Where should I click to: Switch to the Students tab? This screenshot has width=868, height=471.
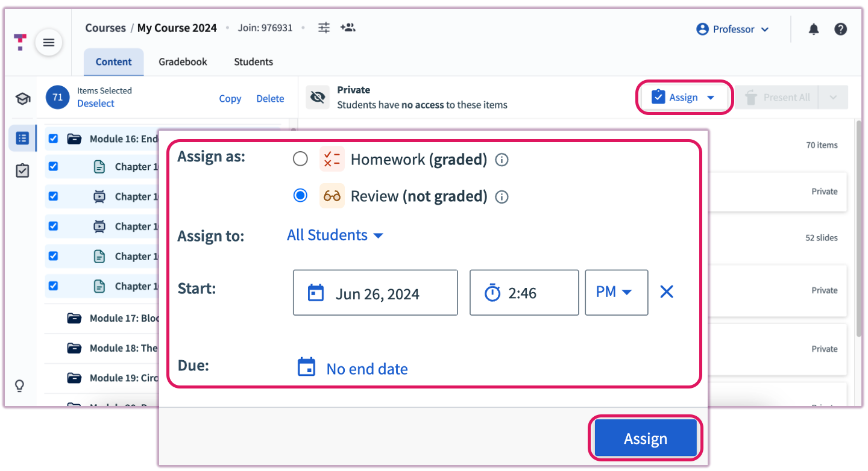click(x=253, y=61)
